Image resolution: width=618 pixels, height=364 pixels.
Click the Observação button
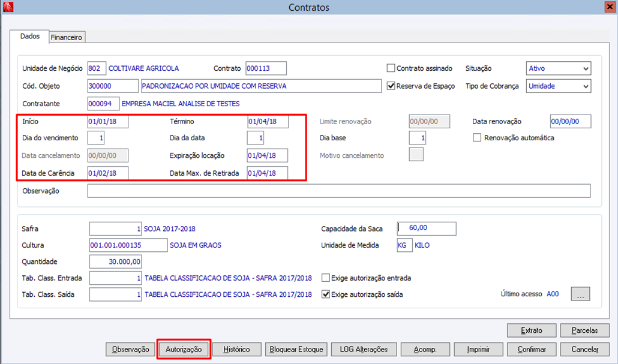[x=130, y=350]
